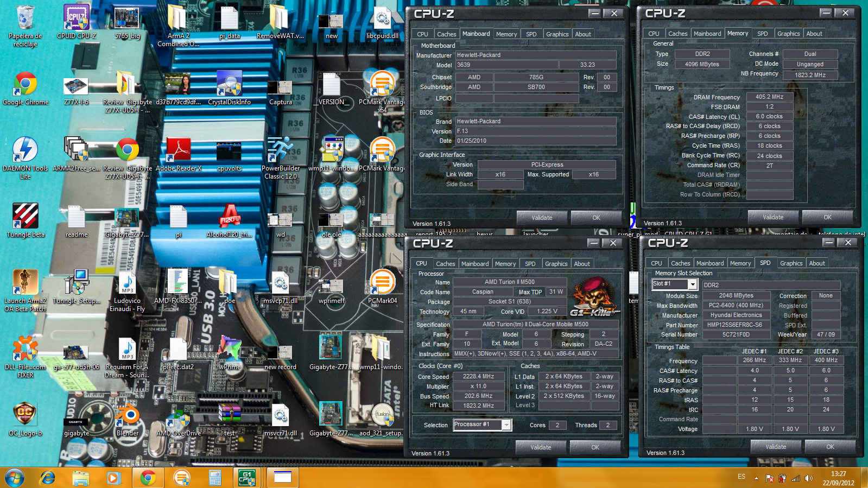
Task: Open aod_321_setup installer icon
Action: click(382, 419)
